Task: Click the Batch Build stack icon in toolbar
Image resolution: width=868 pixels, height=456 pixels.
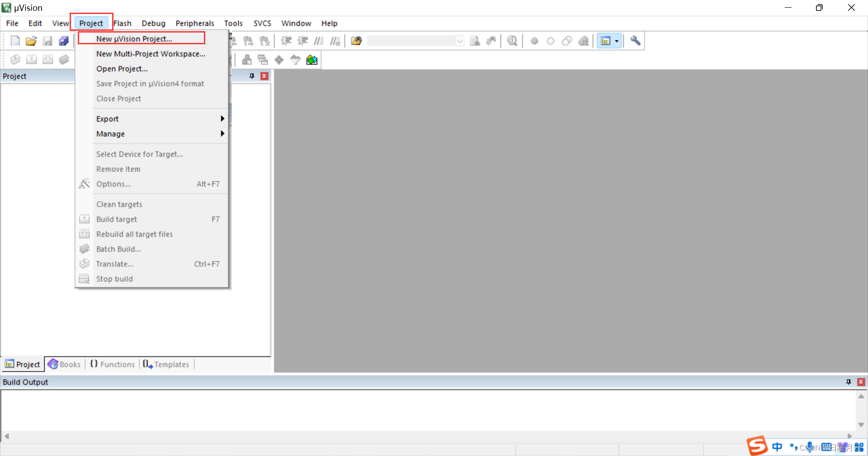Action: tap(64, 60)
